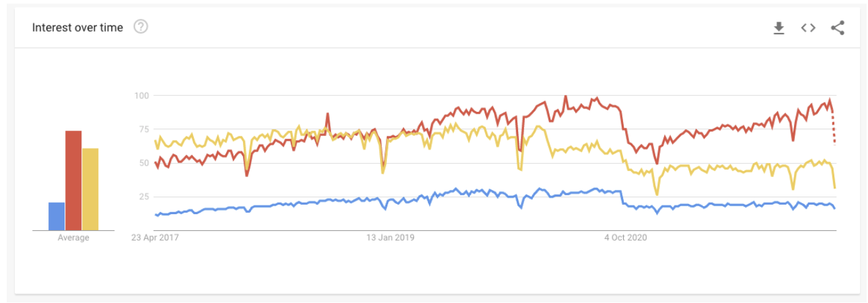
Task: Open the embed code icon
Action: click(x=808, y=28)
